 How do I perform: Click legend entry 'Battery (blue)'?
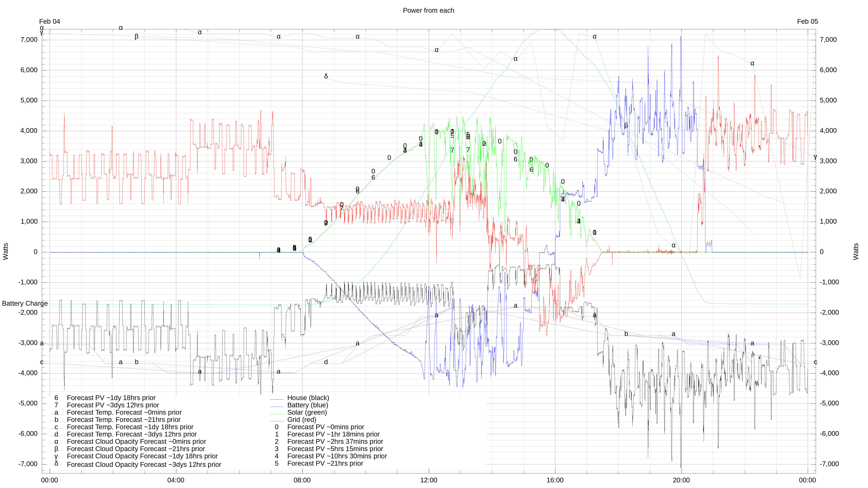pyautogui.click(x=307, y=405)
